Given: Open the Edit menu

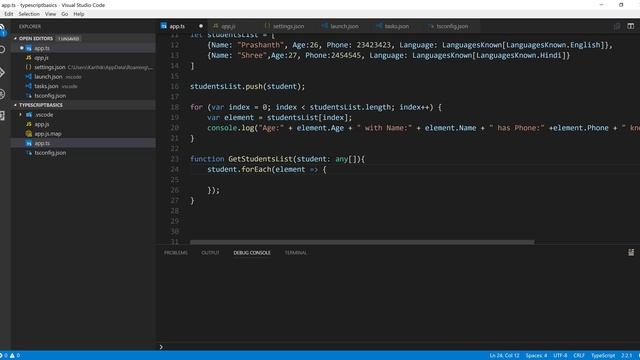Looking at the screenshot, I should 9,14.
